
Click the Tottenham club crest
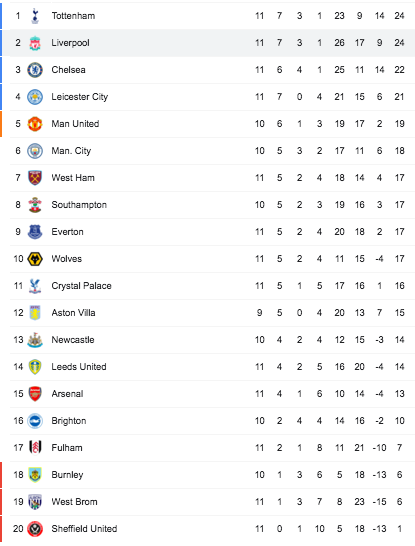point(35,16)
